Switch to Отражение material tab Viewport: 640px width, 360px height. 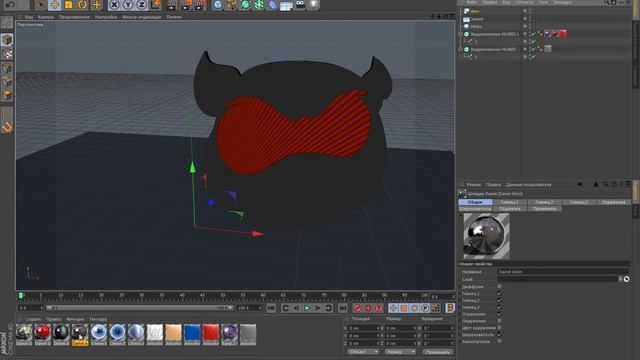(613, 202)
